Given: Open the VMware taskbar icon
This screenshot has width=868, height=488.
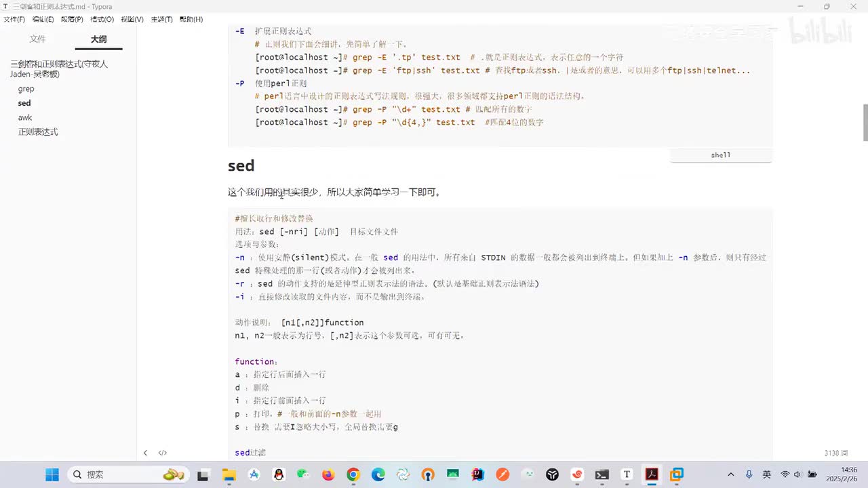Looking at the screenshot, I should tap(677, 474).
